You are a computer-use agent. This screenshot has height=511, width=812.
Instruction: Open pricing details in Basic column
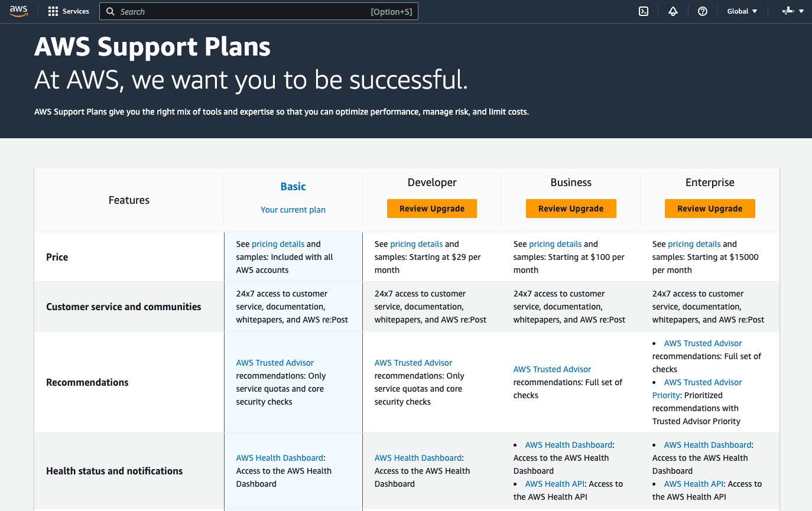click(278, 244)
